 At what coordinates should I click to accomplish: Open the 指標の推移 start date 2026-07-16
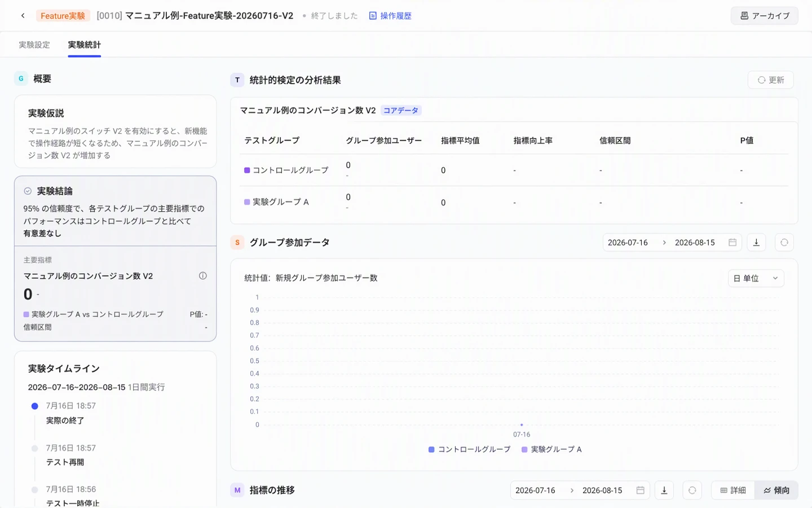point(535,491)
